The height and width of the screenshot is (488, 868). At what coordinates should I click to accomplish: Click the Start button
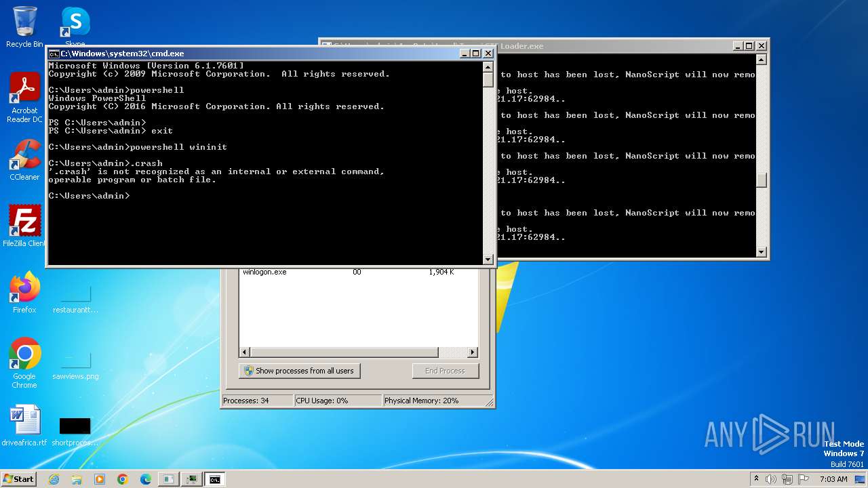(x=19, y=479)
